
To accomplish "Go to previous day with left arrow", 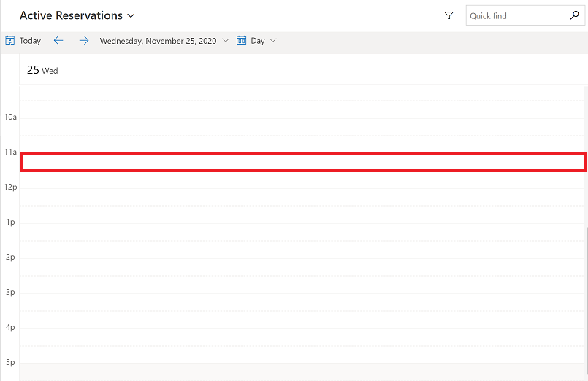I will coord(58,40).
